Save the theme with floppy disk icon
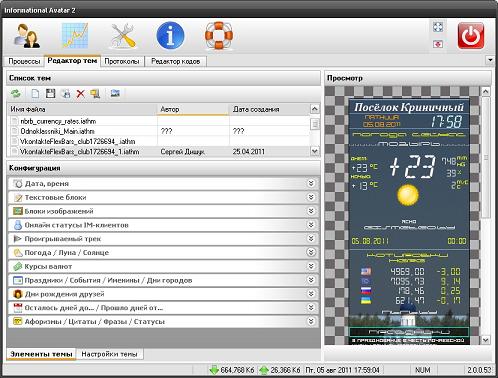This screenshot has height=378, width=498. (x=50, y=94)
